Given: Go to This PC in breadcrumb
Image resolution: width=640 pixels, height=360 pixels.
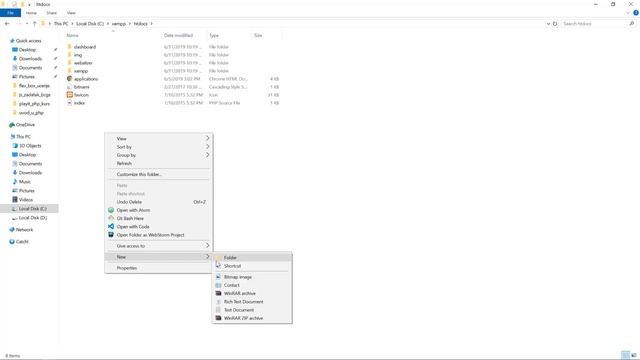Looking at the screenshot, I should coord(61,24).
